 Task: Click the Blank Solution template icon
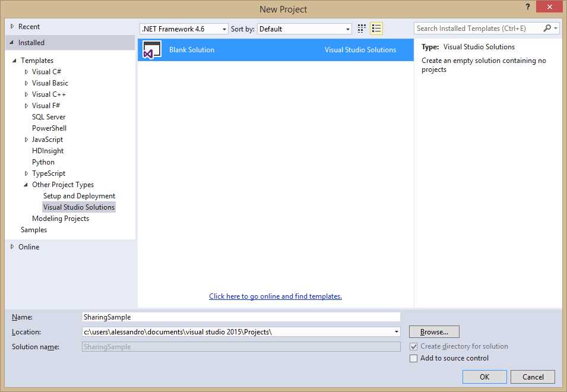(152, 50)
